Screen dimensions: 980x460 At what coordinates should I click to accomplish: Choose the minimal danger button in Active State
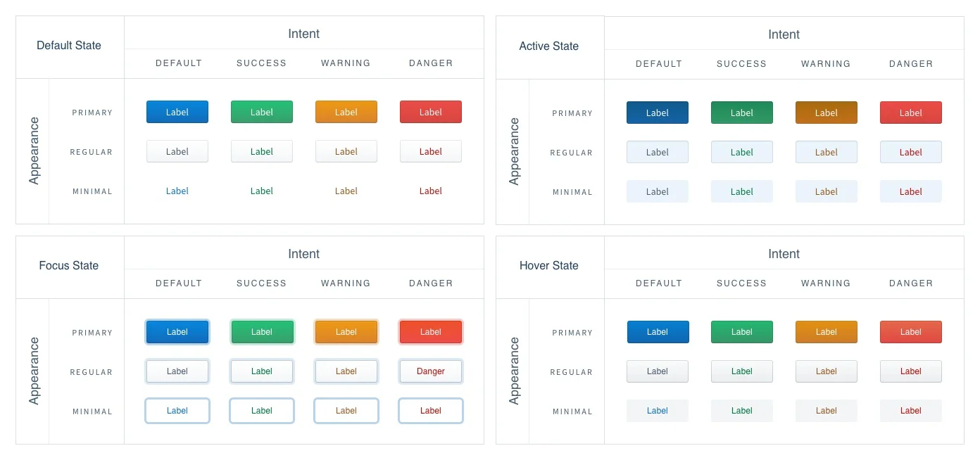911,191
